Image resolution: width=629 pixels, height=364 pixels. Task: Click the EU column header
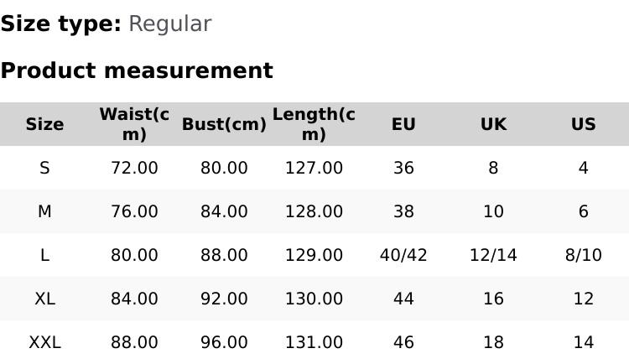click(x=403, y=124)
